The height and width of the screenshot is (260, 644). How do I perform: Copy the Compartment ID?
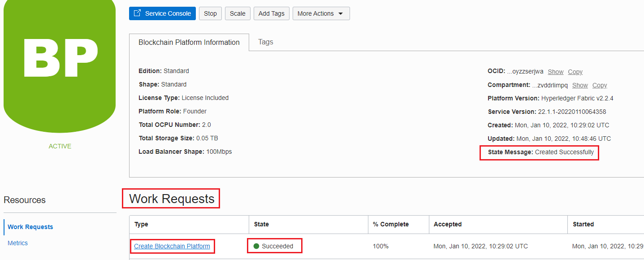click(600, 85)
